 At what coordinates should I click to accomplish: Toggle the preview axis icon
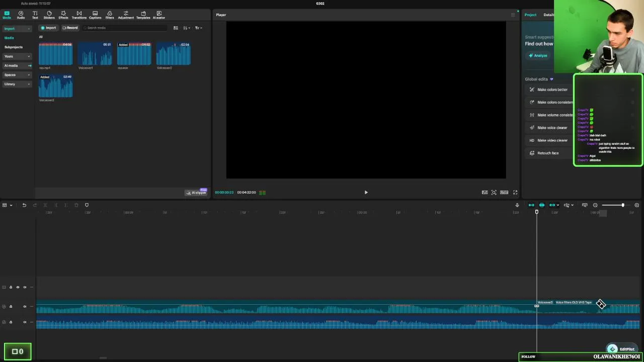pos(585,205)
